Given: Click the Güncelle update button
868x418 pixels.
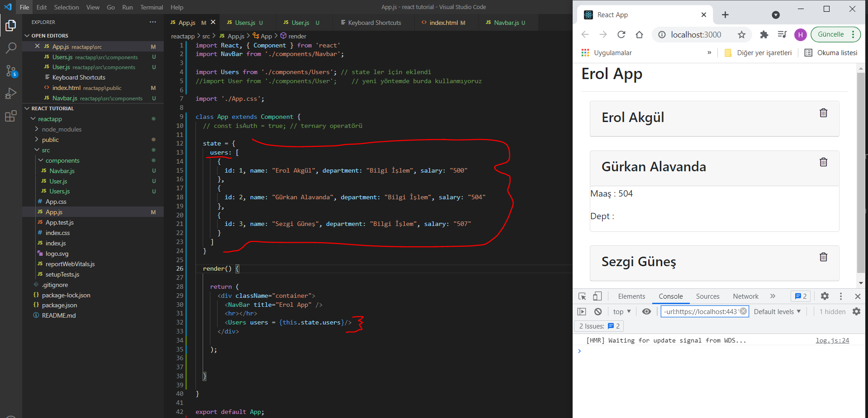Looking at the screenshot, I should pos(830,34).
